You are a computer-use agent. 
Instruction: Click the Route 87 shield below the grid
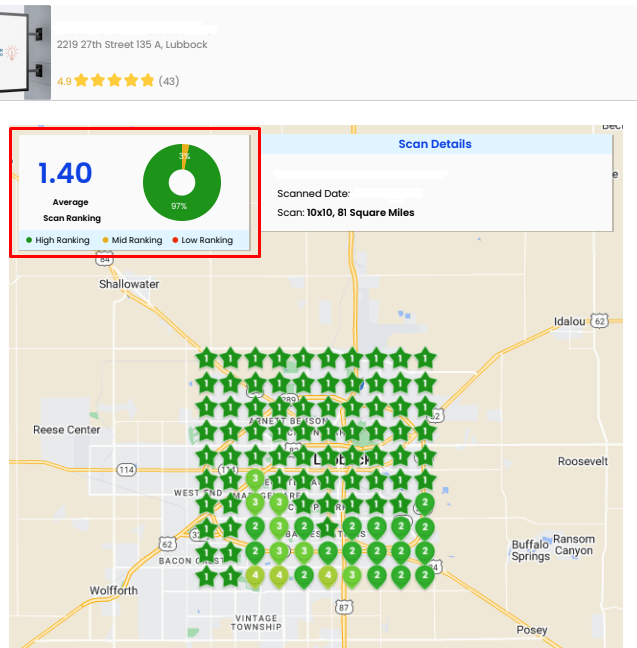344,608
